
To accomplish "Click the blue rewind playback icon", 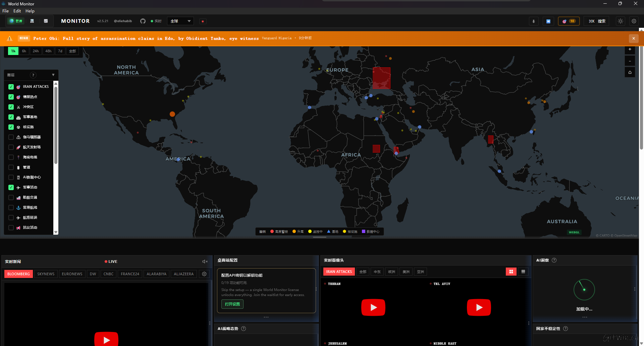I will (548, 21).
